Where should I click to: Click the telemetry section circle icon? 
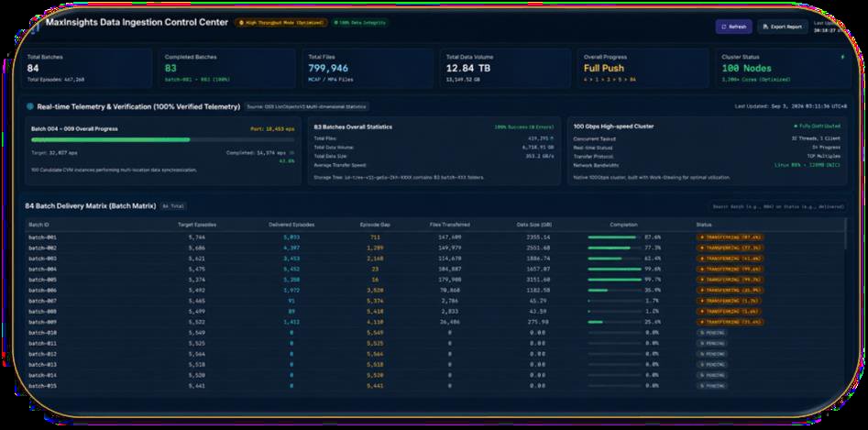tap(30, 106)
